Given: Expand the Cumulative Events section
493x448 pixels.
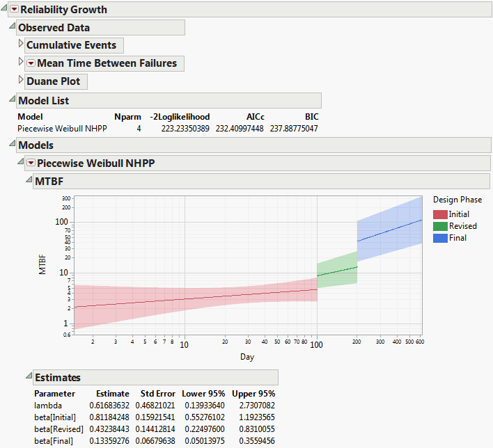Looking at the screenshot, I should point(20,45).
